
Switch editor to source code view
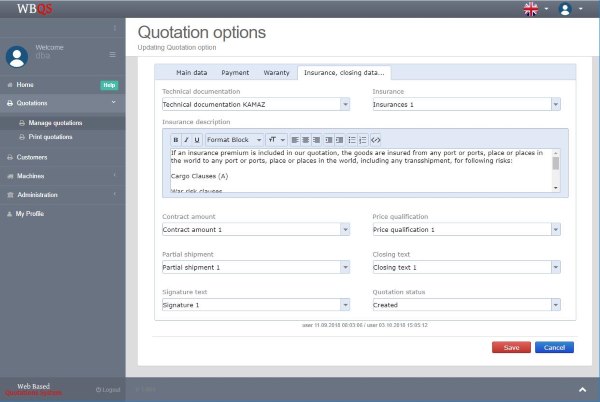(x=376, y=139)
